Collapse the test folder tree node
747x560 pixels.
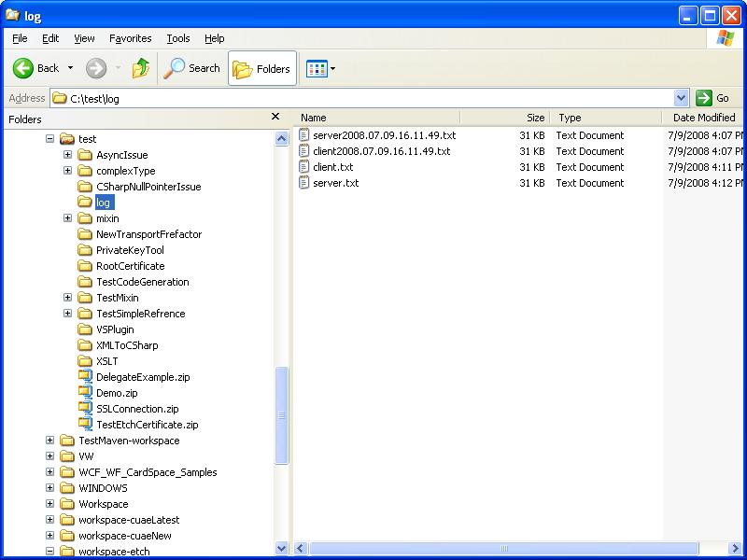pos(50,139)
